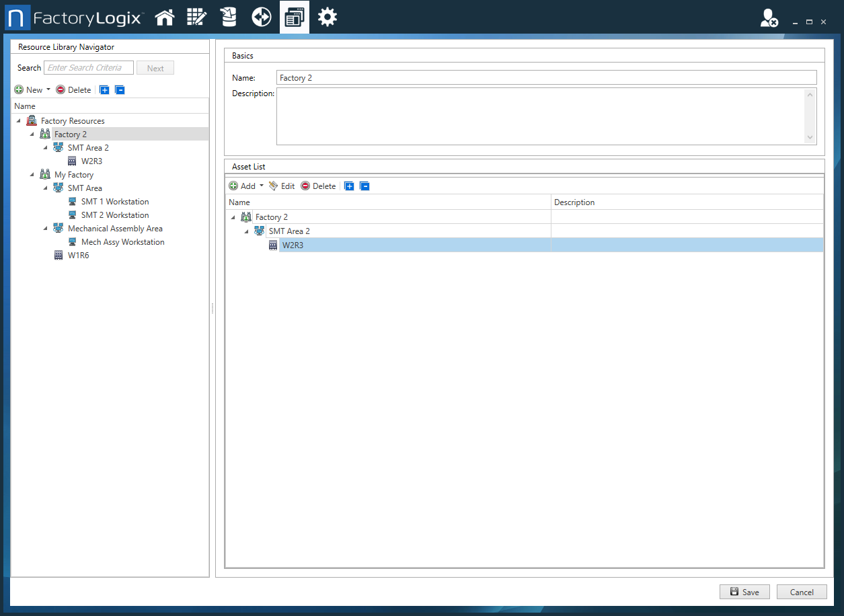Open the Add dropdown in Asset List
The image size is (844, 616).
click(262, 186)
